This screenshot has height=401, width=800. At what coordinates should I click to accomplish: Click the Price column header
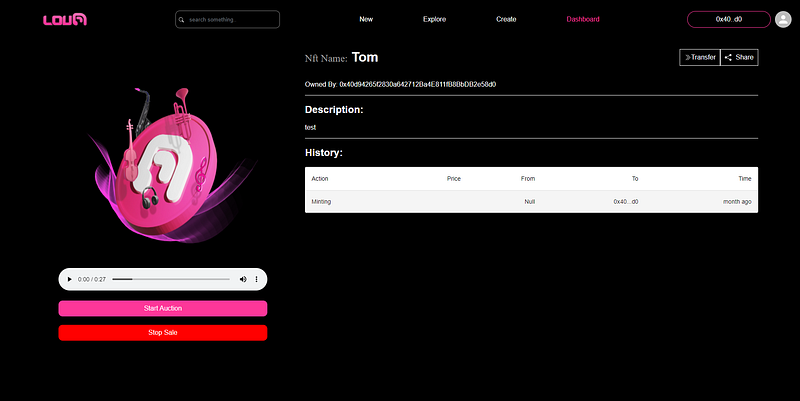tap(454, 179)
